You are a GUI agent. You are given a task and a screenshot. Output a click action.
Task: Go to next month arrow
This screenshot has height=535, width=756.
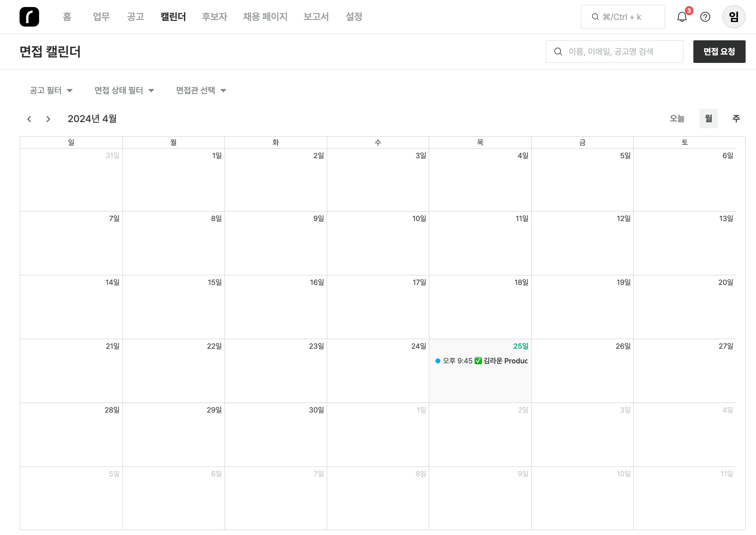point(48,119)
